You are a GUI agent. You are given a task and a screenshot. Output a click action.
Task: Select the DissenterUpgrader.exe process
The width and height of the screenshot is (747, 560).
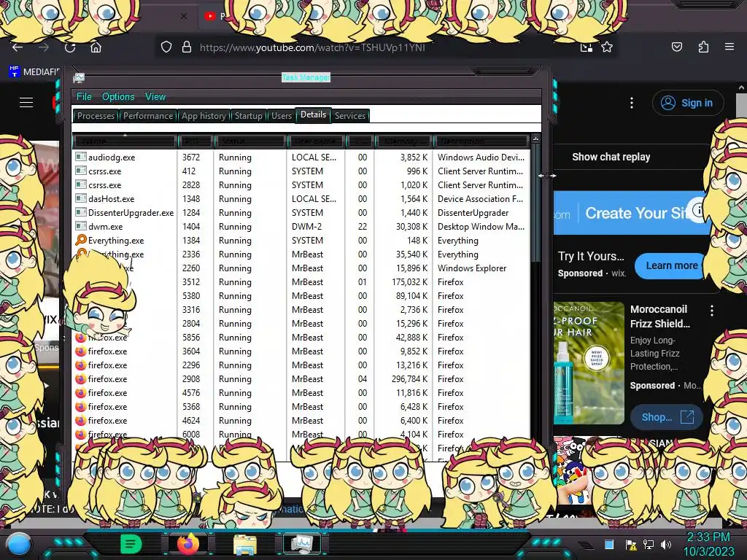point(301,212)
